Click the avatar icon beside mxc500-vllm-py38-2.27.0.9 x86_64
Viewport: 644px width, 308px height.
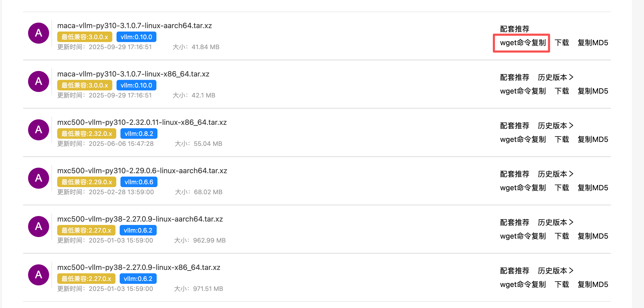coord(39,275)
